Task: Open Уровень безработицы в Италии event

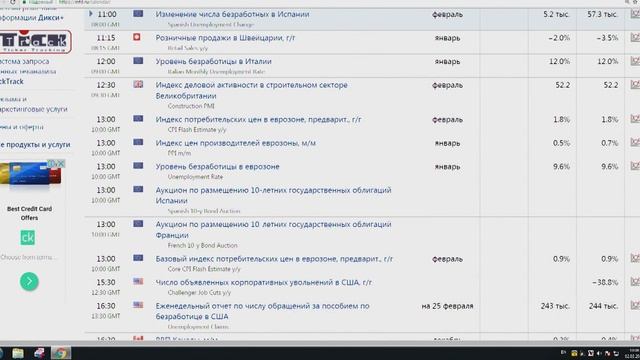Action: point(213,62)
